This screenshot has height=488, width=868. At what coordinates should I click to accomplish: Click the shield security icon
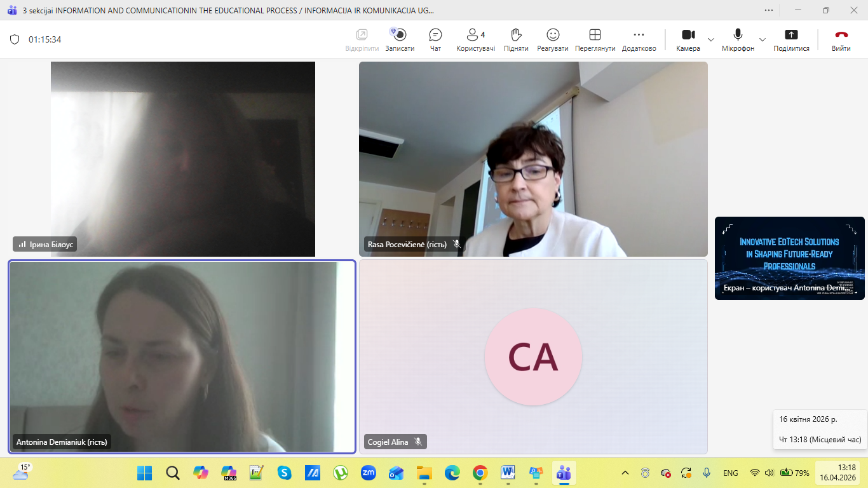click(15, 39)
